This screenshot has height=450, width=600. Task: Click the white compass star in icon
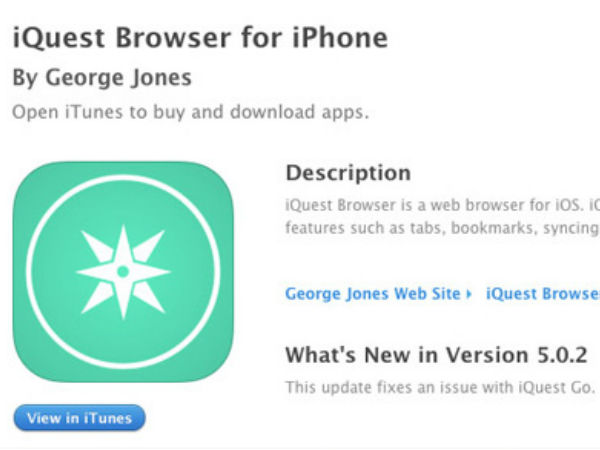[x=123, y=272]
